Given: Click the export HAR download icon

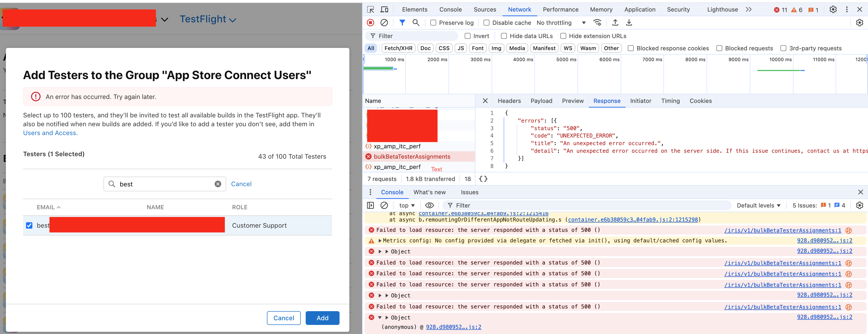Looking at the screenshot, I should pos(629,23).
